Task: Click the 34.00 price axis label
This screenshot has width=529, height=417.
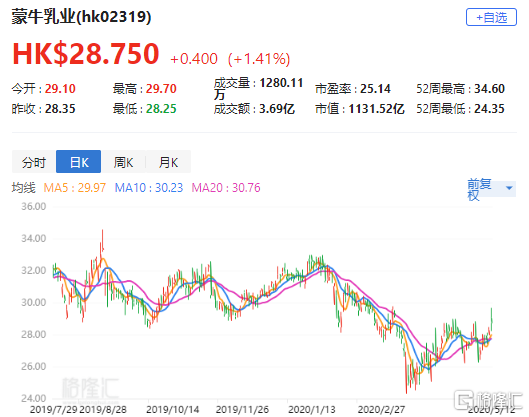Action: 33,239
